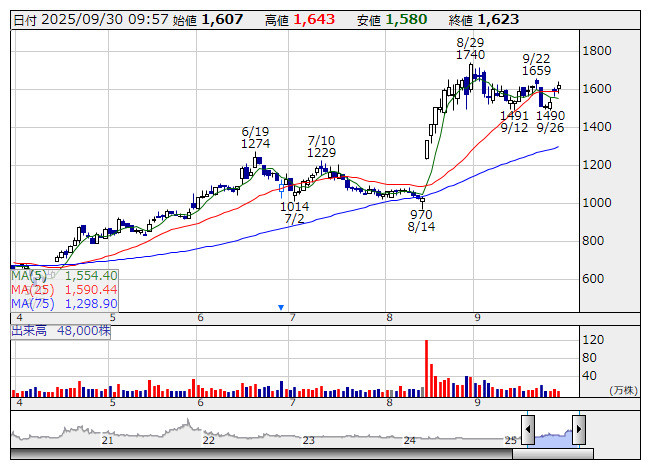This screenshot has height=470, width=653.
Task: Click year 23 in the navigator overview
Action: pyautogui.click(x=309, y=440)
